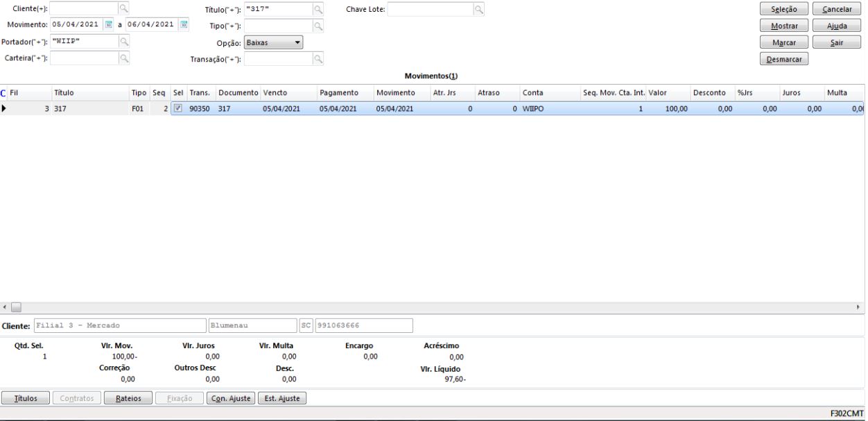Image resolution: width=868 pixels, height=421 pixels.
Task: Click the SC state field
Action: click(306, 325)
